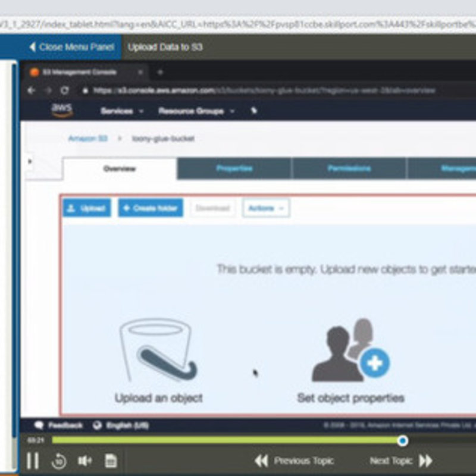Click loony-glue-bucket breadcrumb text

tap(163, 139)
